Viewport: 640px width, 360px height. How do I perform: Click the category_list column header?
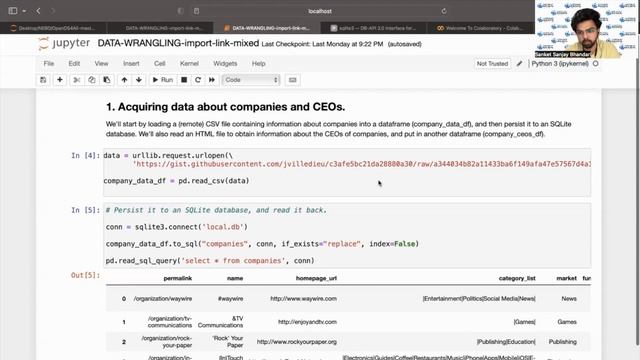pos(517,278)
